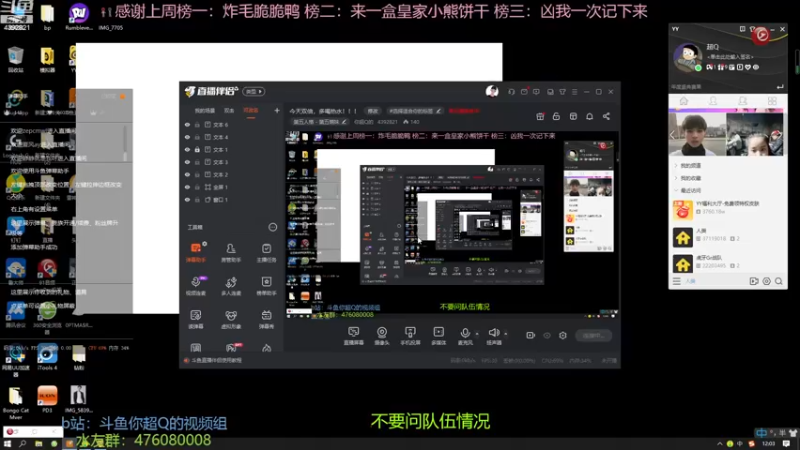Toggle the lock on source 文本 1

197,149
